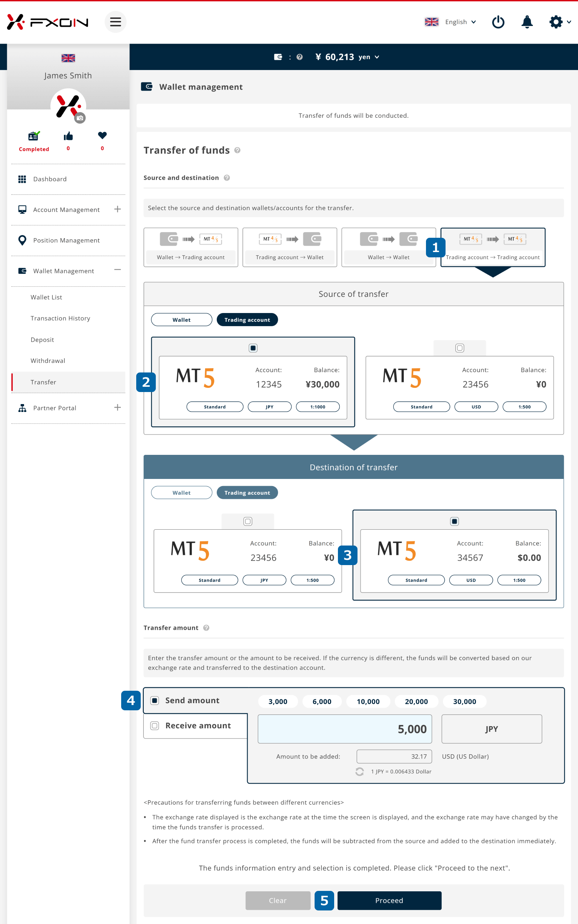Viewport: 578px width, 924px height.
Task: Click the Position Management pin icon
Action: click(22, 240)
